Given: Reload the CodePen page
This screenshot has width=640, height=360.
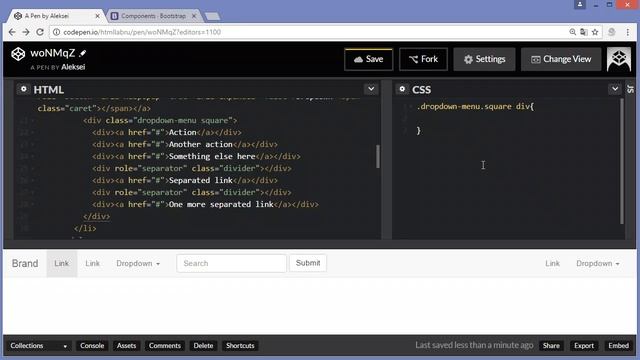Looking at the screenshot, I should point(40,32).
